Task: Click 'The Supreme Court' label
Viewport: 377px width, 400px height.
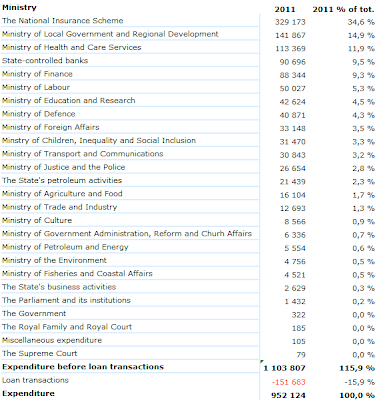Action: click(x=40, y=354)
